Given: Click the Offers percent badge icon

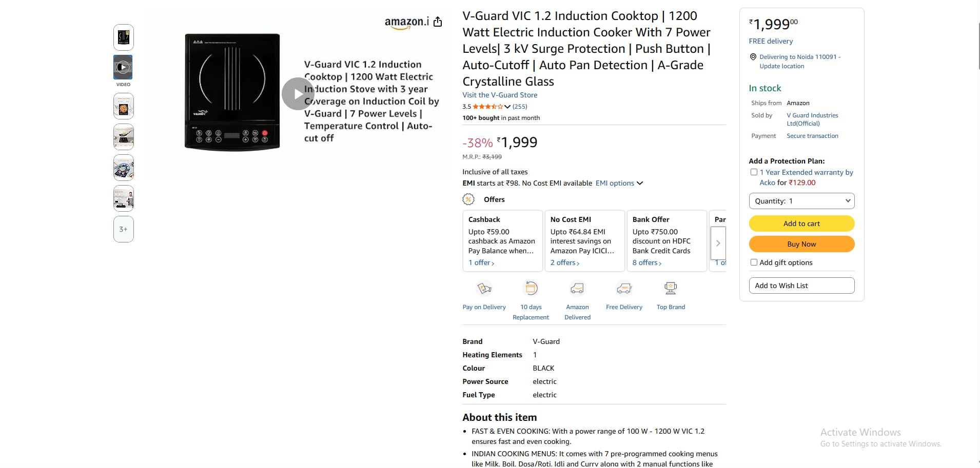Looking at the screenshot, I should coord(468,199).
